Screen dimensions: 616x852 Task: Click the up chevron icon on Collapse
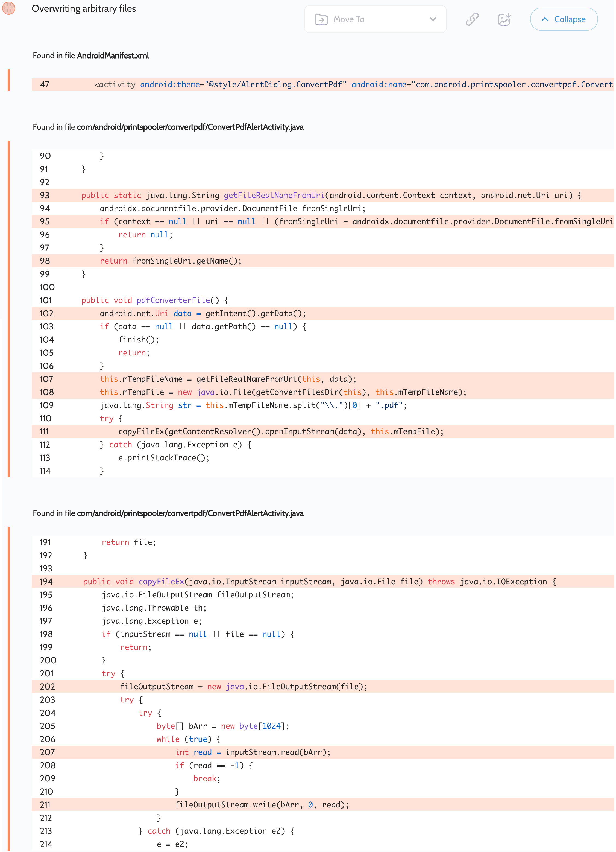pyautogui.click(x=545, y=19)
